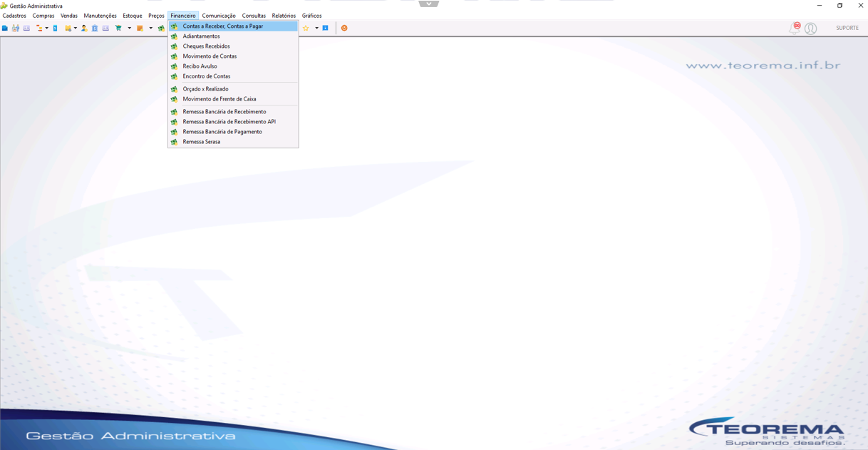
Task: Open Orçado x Realizado
Action: 233,89
